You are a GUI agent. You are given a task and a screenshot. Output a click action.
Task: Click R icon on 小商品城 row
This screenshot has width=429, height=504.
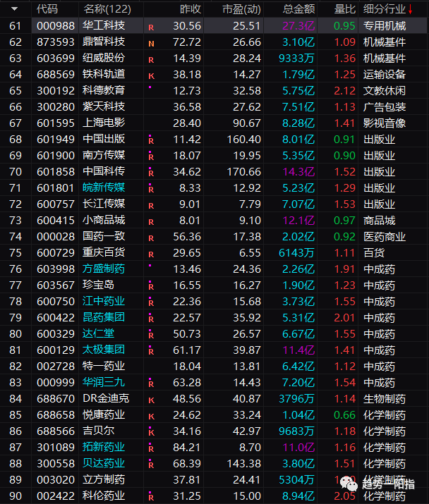coord(151,222)
